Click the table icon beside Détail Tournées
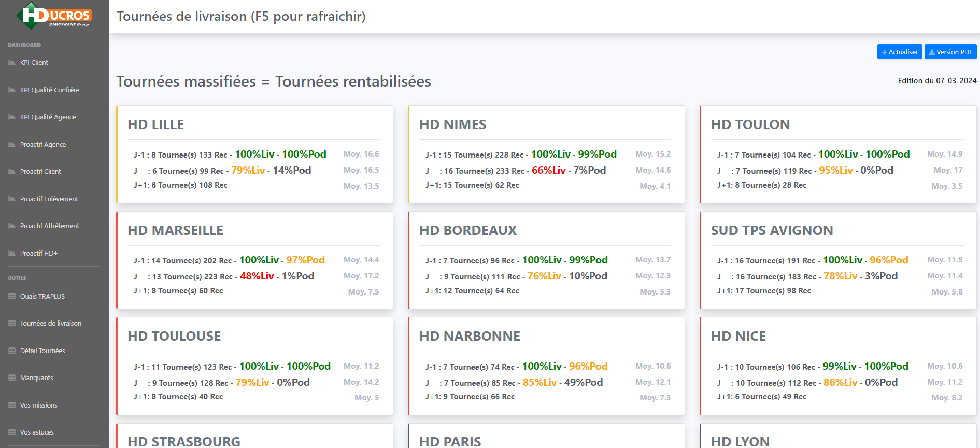Image resolution: width=980 pixels, height=448 pixels. pos(12,351)
